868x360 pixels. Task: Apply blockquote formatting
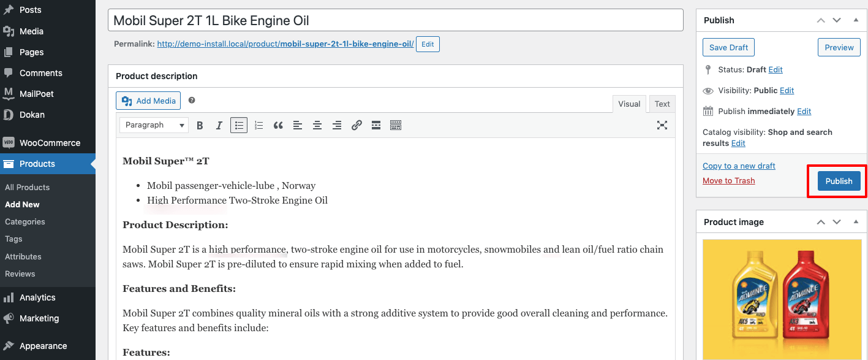(x=278, y=125)
